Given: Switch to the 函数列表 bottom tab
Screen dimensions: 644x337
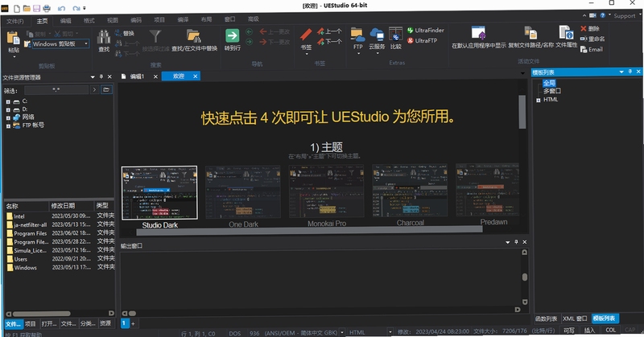Looking at the screenshot, I should click(x=547, y=319).
